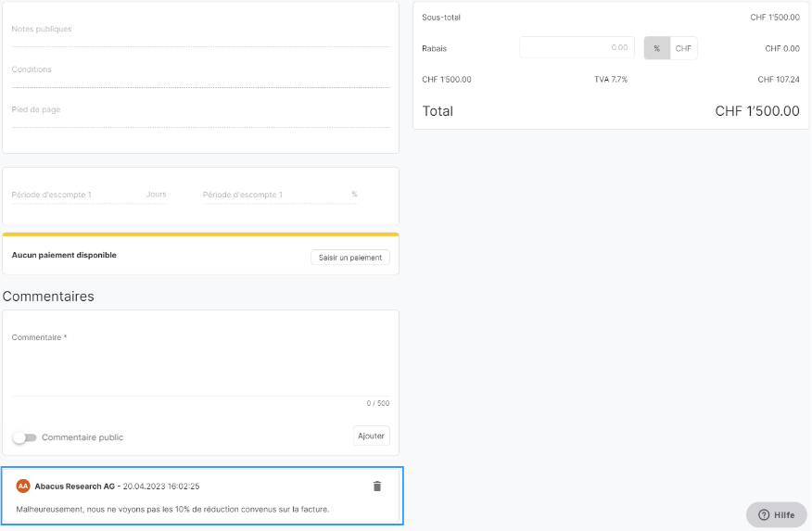Viewport: 812px width, 531px height.
Task: Click the Saisir un paiement button
Action: (x=350, y=258)
